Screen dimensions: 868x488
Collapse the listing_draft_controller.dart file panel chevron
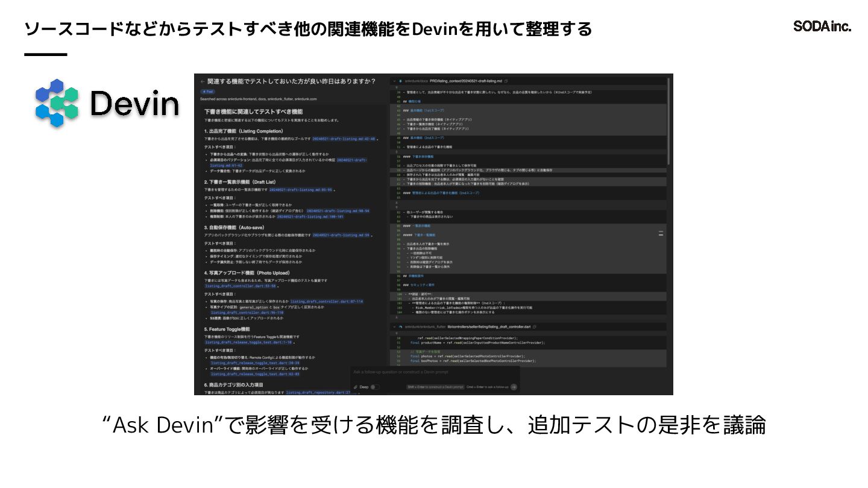394,326
